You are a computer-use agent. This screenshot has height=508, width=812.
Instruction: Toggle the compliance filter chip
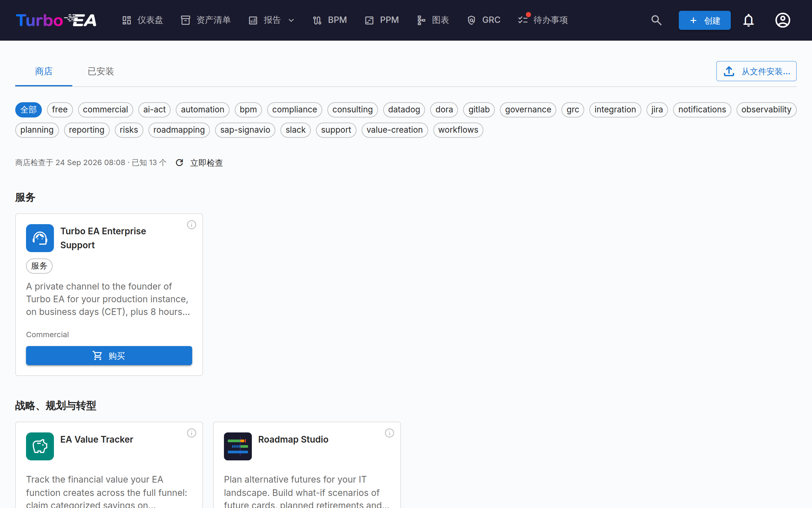pos(294,110)
